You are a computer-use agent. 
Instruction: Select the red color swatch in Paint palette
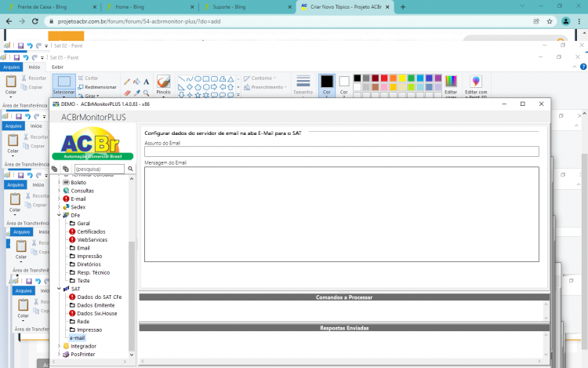(x=384, y=78)
